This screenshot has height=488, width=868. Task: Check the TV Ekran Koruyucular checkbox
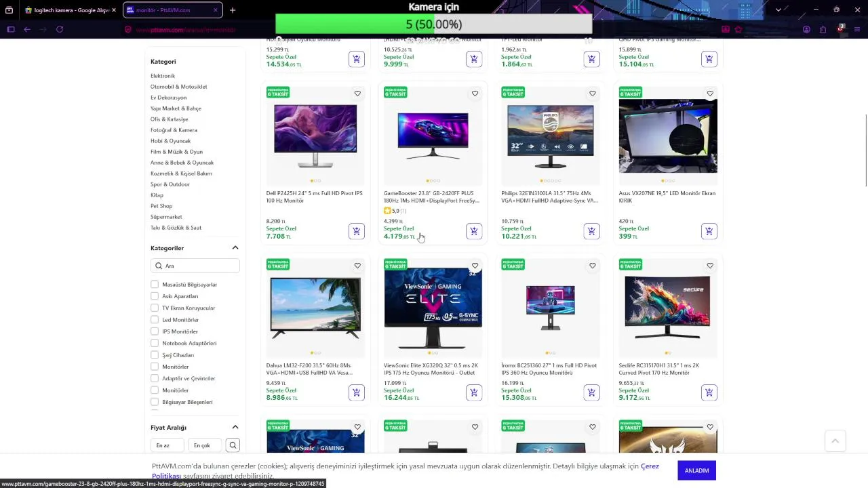tap(155, 308)
